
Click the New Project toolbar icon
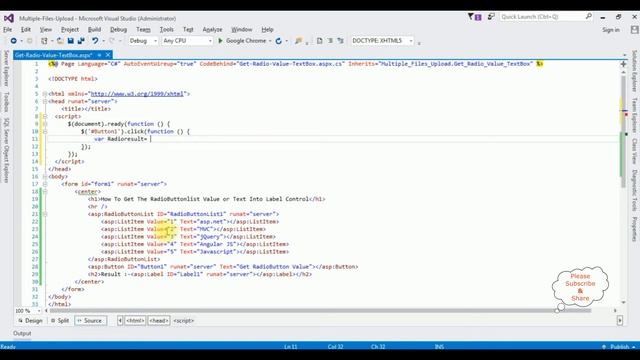(44, 41)
